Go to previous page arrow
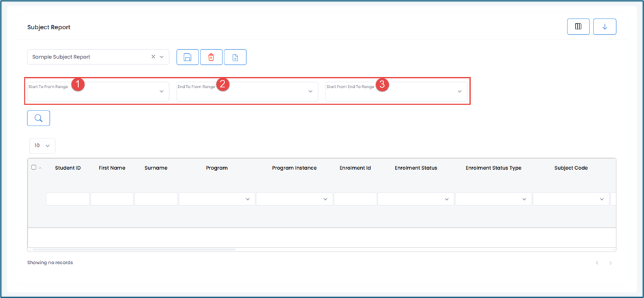644x298 pixels. tap(597, 263)
